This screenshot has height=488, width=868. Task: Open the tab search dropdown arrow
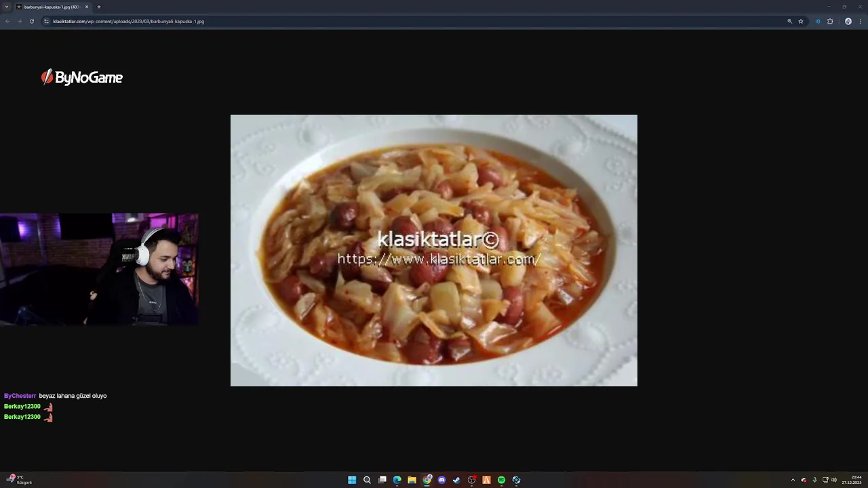click(x=7, y=7)
